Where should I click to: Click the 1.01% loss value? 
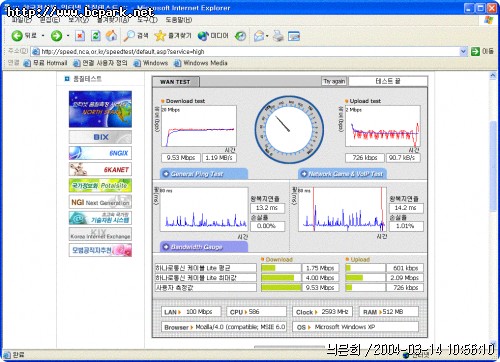tap(406, 226)
